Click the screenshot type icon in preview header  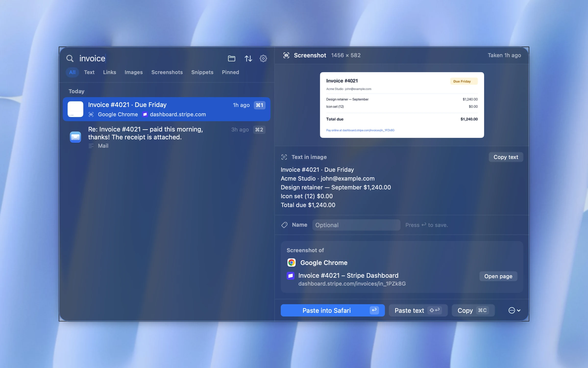point(286,55)
